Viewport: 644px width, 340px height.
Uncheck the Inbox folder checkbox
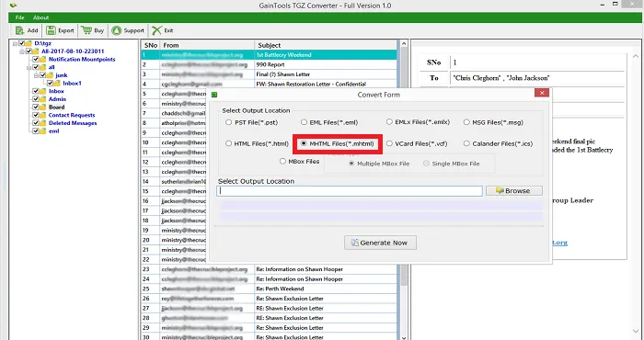coord(36,91)
